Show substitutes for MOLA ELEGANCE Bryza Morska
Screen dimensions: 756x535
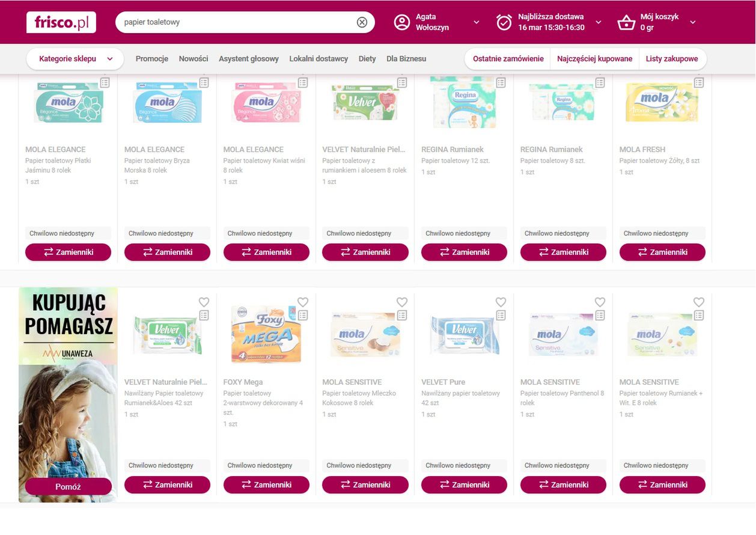(167, 252)
